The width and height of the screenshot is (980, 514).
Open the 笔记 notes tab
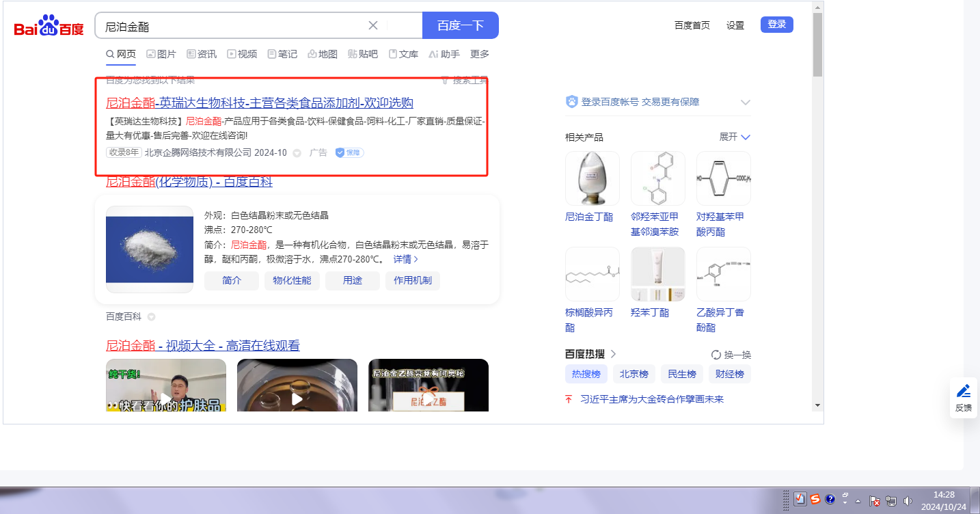coord(282,54)
